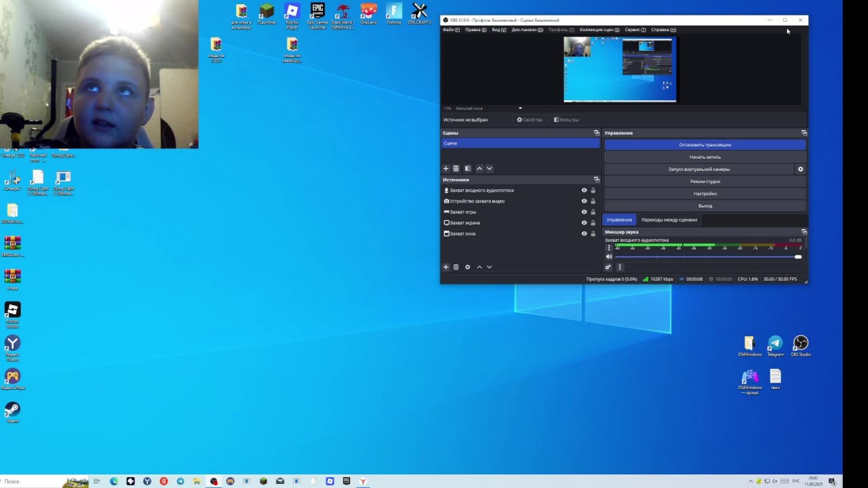
Task: Click Остановить трансляцию button
Action: (x=705, y=145)
